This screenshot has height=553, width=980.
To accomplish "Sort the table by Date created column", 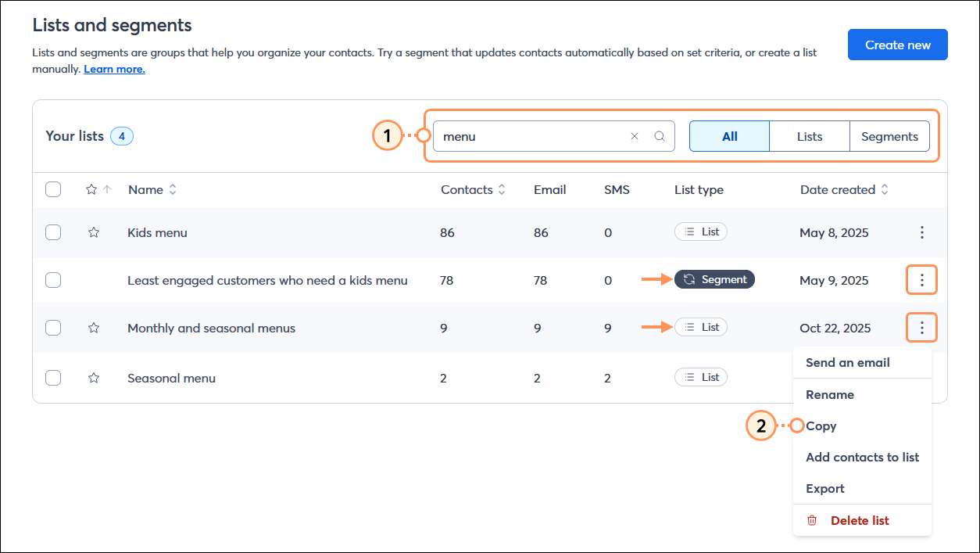I will 844,189.
